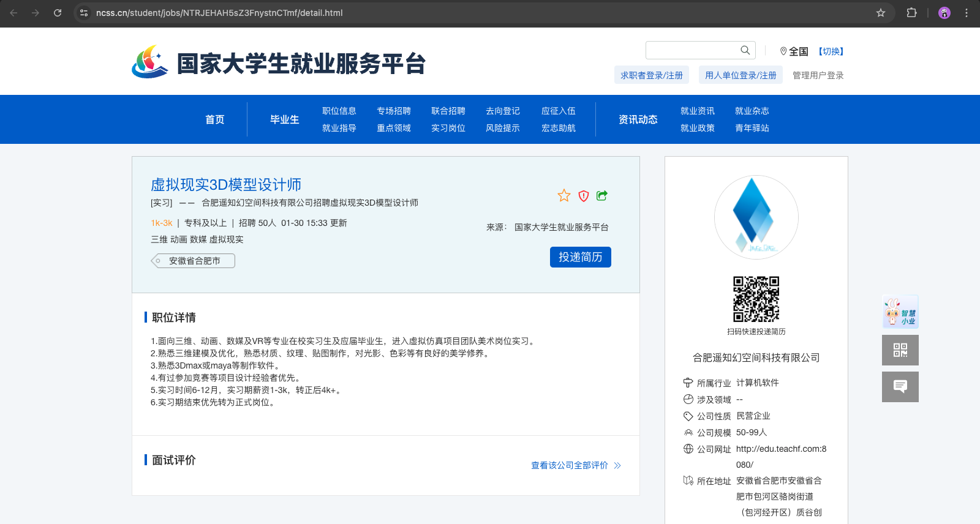Open the browser extensions puzzle icon
This screenshot has width=980, height=524.
click(911, 13)
